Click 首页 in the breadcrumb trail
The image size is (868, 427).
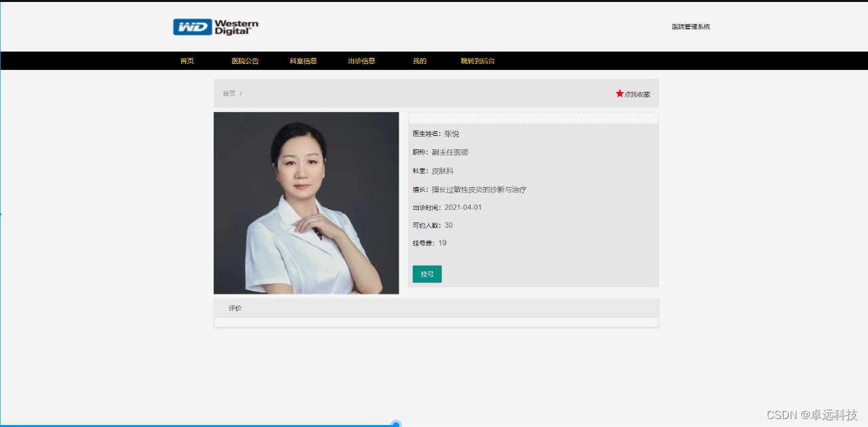(229, 93)
